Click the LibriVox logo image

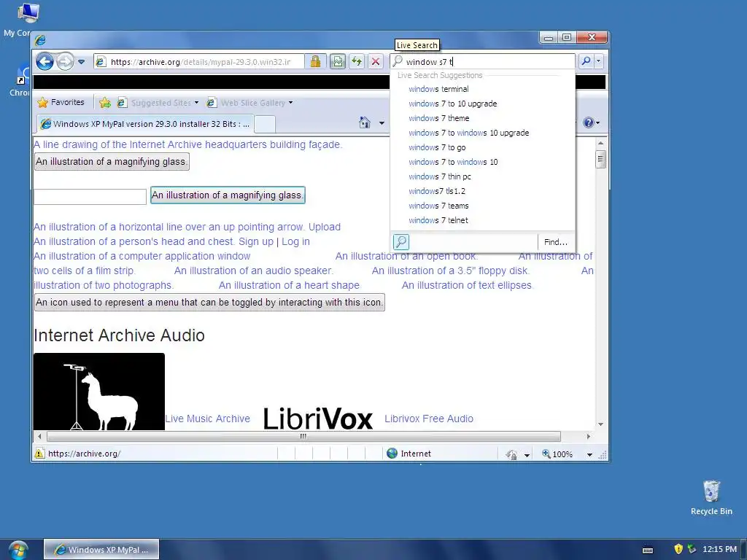(318, 418)
